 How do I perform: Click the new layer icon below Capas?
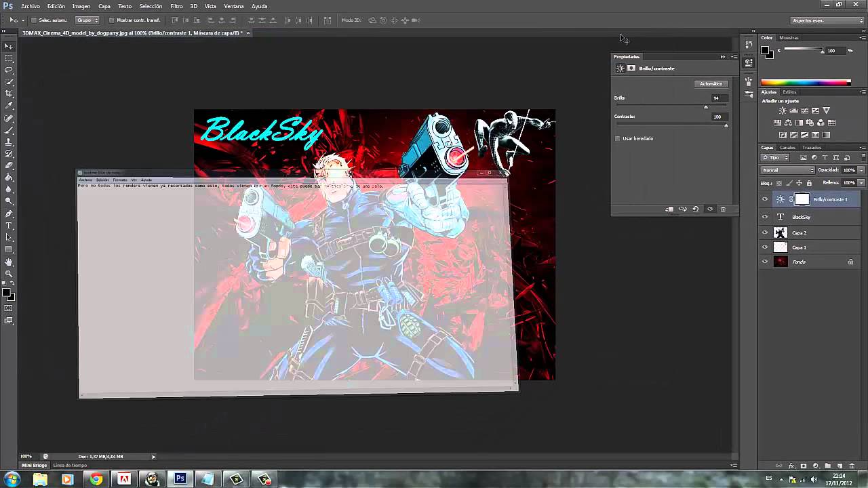840,466
